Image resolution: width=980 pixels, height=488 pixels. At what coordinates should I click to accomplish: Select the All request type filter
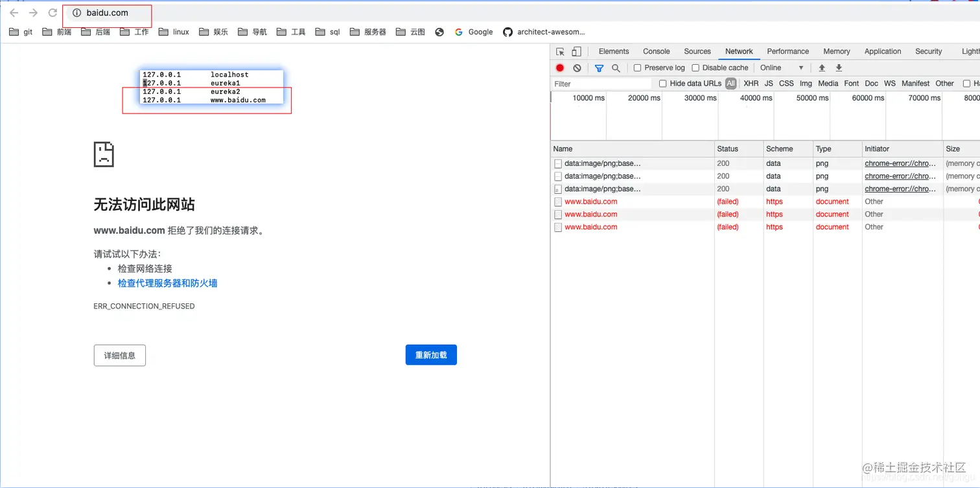[x=731, y=84]
